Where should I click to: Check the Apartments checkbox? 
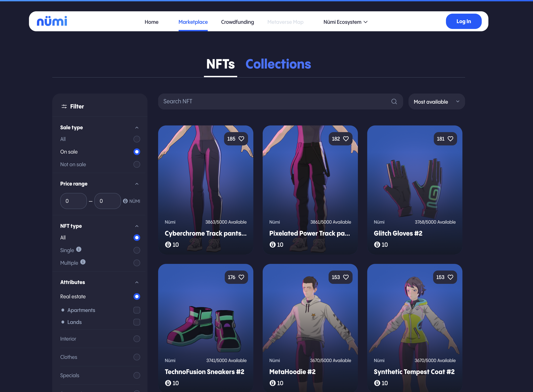137,310
